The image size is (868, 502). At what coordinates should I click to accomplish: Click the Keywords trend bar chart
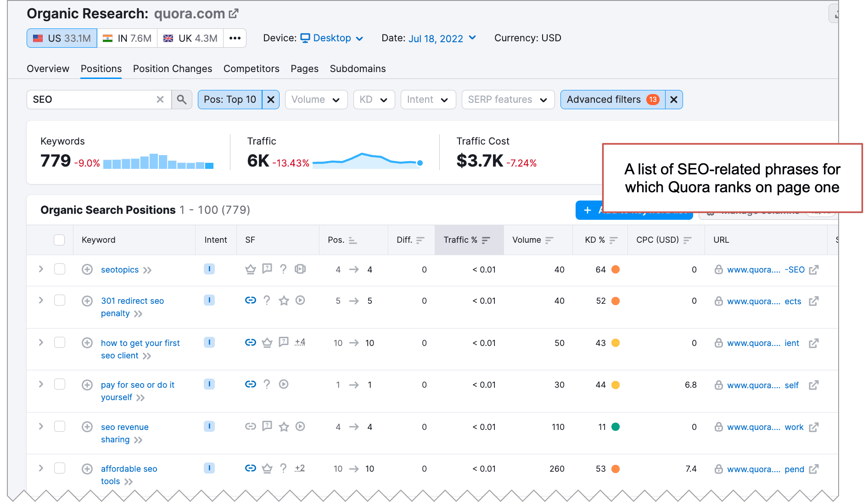point(158,162)
